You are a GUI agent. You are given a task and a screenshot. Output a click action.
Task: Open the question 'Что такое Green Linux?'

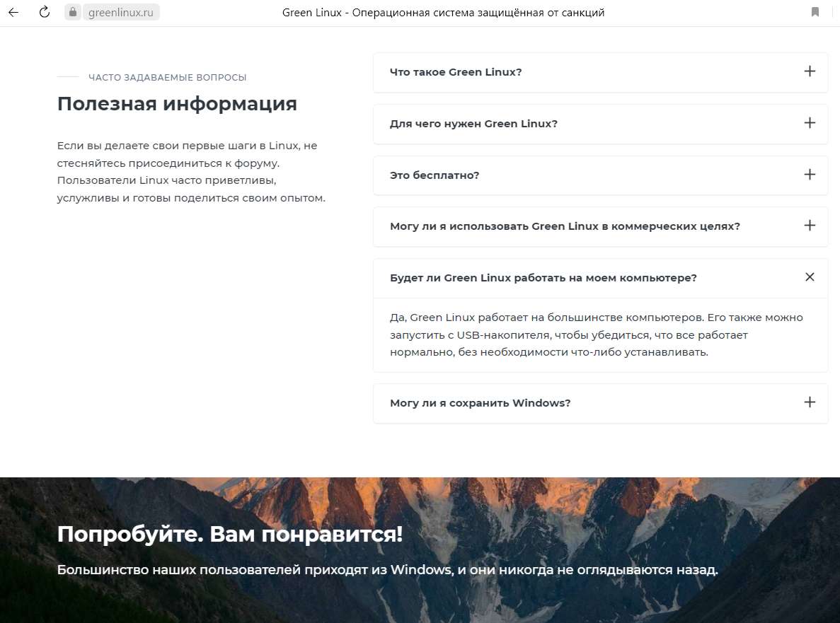coord(600,72)
